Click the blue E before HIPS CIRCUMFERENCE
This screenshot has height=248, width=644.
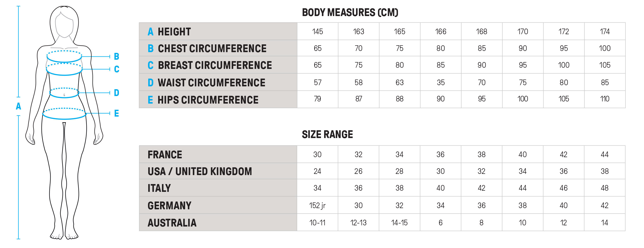pyautogui.click(x=150, y=100)
